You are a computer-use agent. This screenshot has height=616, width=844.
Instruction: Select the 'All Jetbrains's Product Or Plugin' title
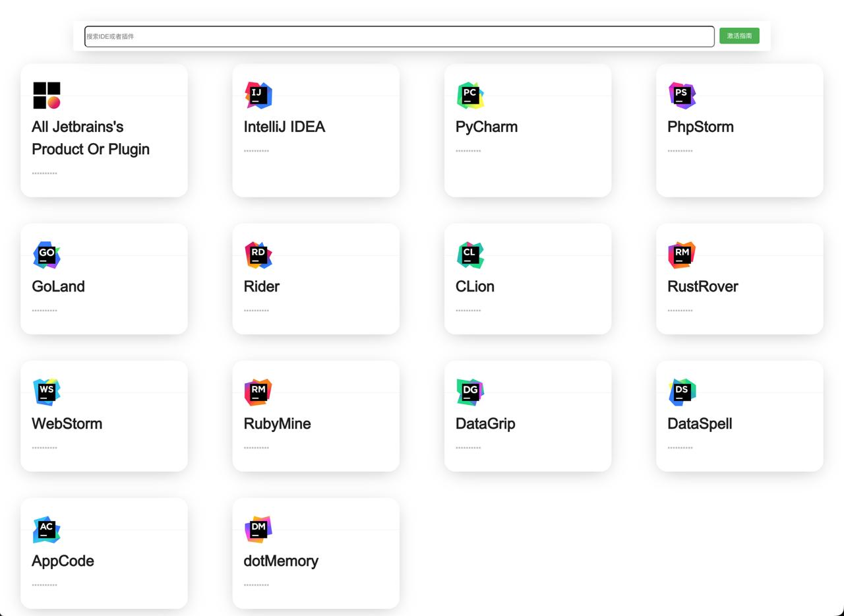click(91, 138)
